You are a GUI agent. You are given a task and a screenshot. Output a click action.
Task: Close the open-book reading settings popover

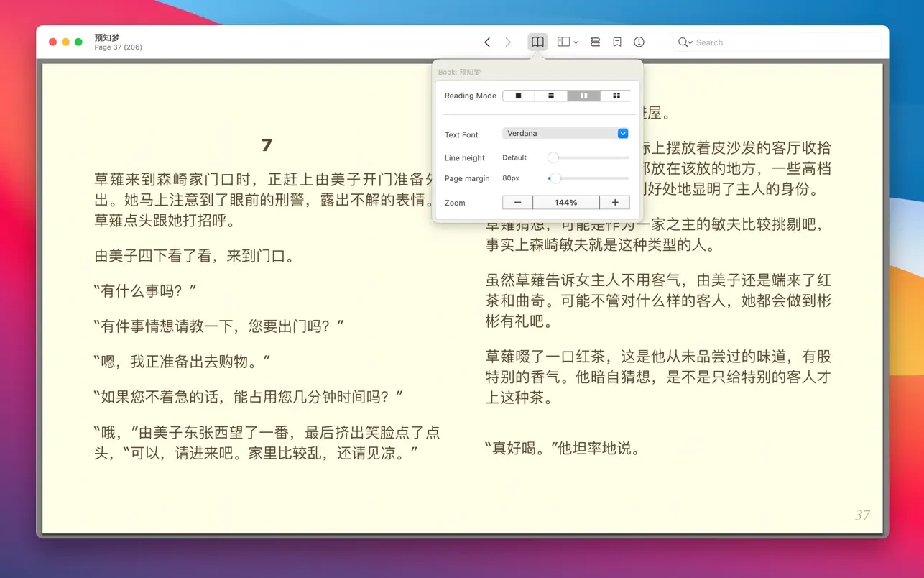[x=537, y=42]
